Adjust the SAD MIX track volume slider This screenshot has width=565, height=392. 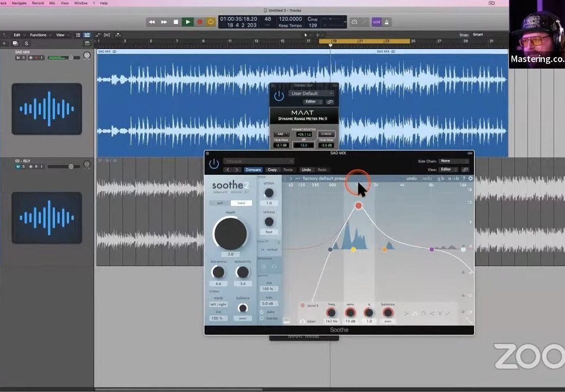[64, 58]
